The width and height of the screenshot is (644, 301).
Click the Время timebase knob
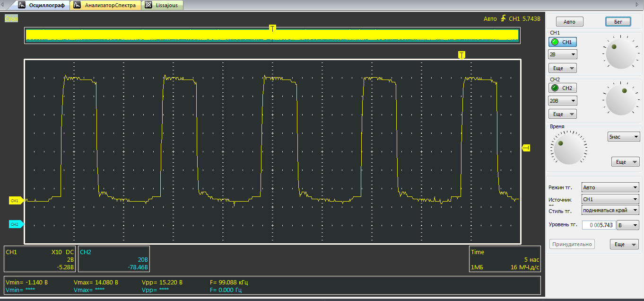[x=568, y=149]
